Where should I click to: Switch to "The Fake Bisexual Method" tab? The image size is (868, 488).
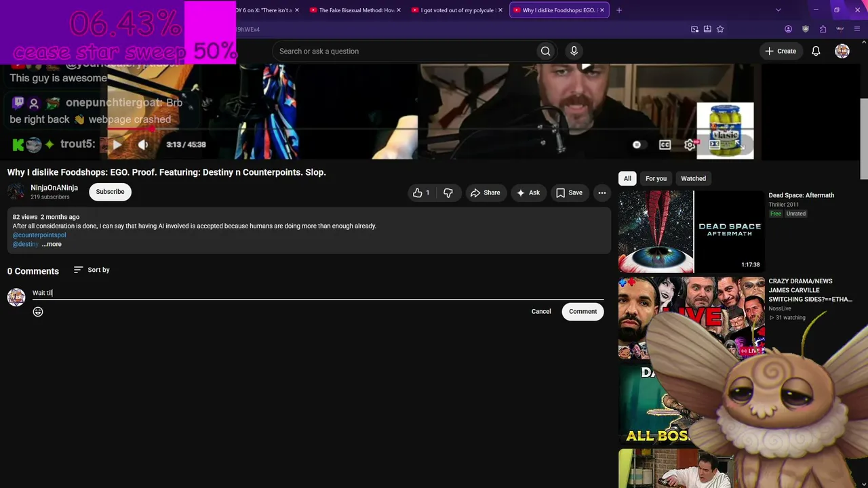coord(355,10)
